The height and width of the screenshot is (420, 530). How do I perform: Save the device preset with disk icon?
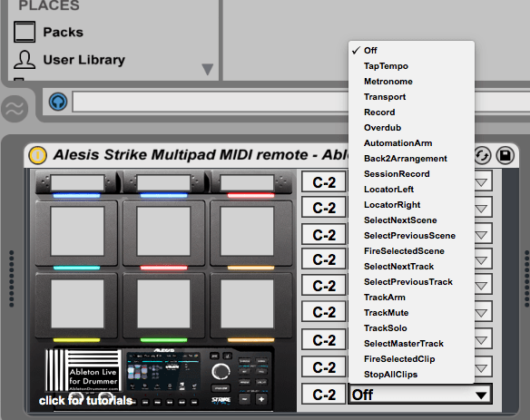[505, 155]
